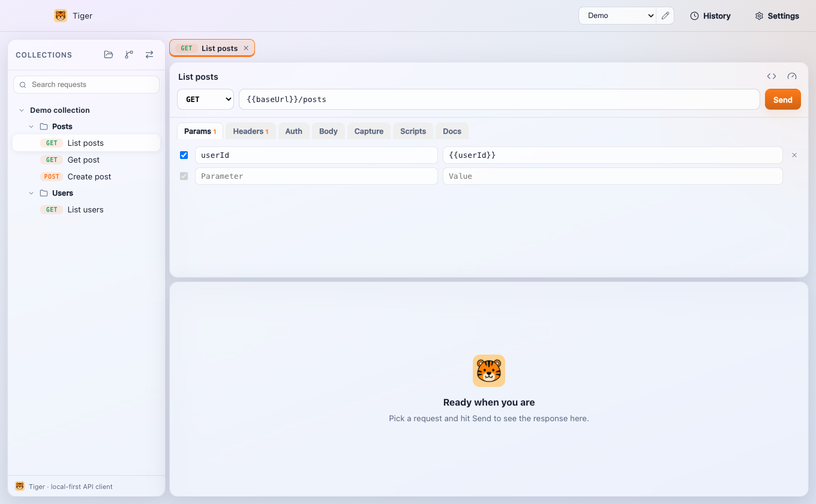The height and width of the screenshot is (504, 816).
Task: Click the Posts folder icon
Action: tap(44, 127)
